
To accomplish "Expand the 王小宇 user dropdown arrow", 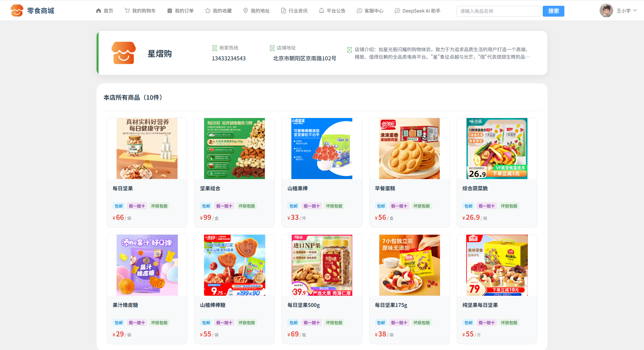I will 635,11.
